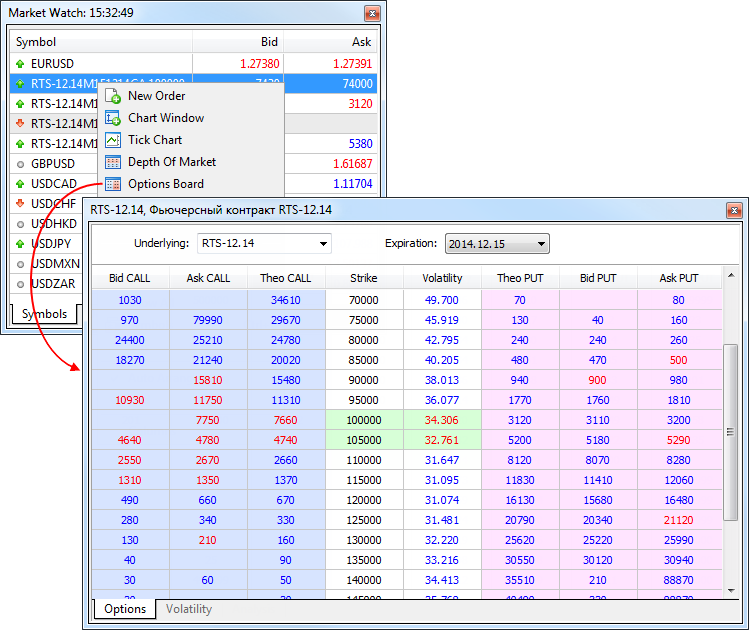Click the Bid CALL column header

coord(129,278)
